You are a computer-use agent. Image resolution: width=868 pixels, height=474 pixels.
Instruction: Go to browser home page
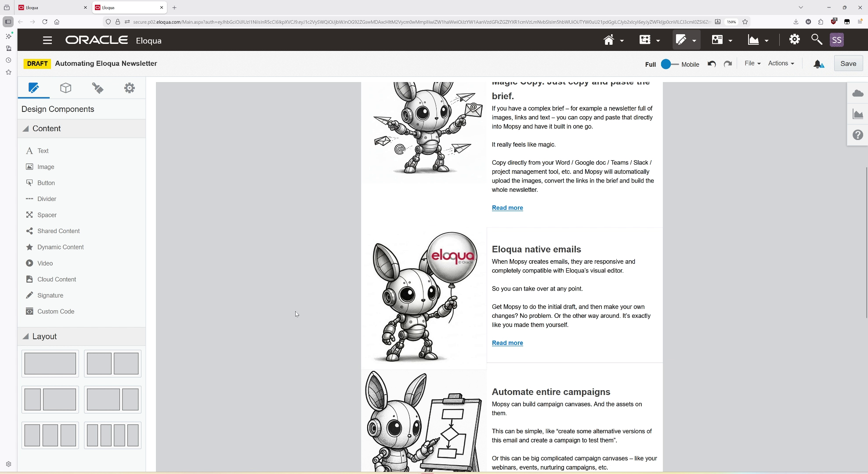[57, 22]
